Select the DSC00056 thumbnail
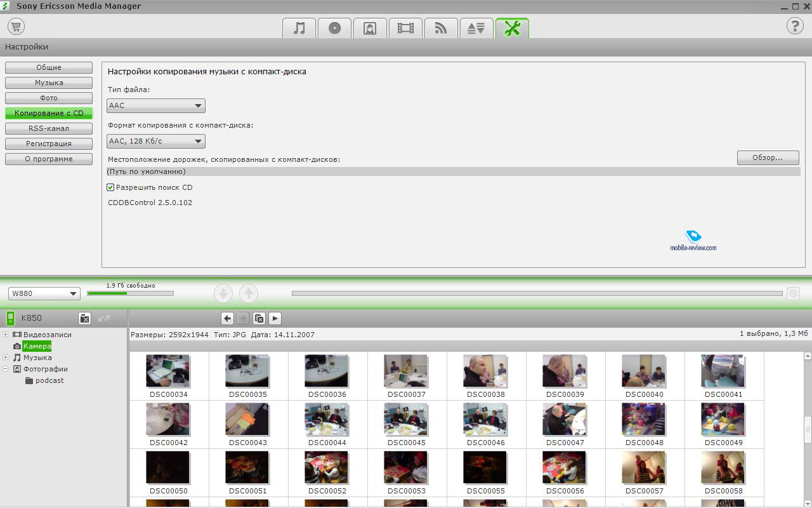This screenshot has width=812, height=508. point(565,467)
